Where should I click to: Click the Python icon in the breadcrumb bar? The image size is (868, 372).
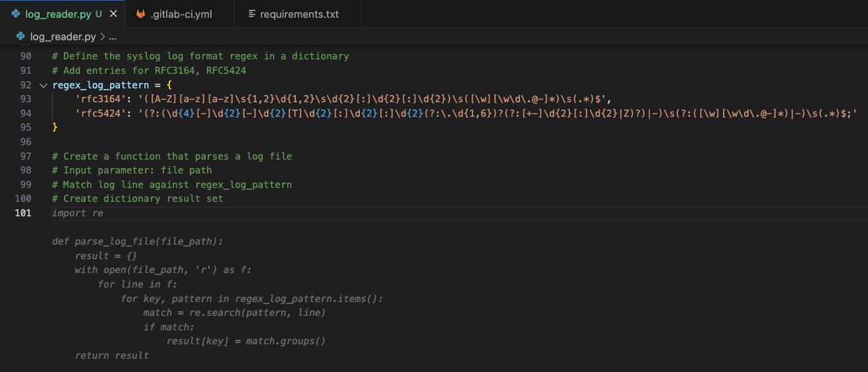(x=20, y=37)
